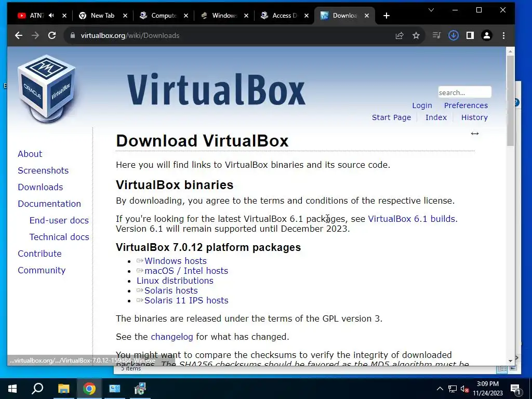
Task: Open tab search chevron dropdown
Action: pos(431,10)
